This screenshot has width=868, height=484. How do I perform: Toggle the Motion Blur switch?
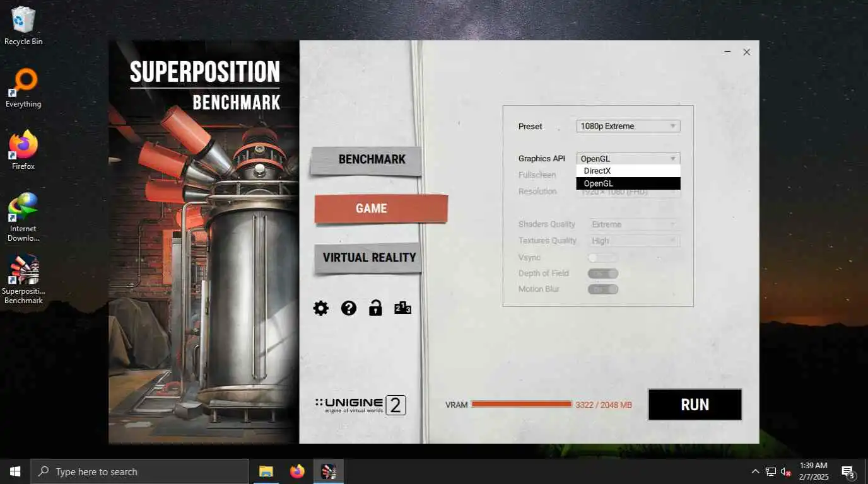(602, 289)
